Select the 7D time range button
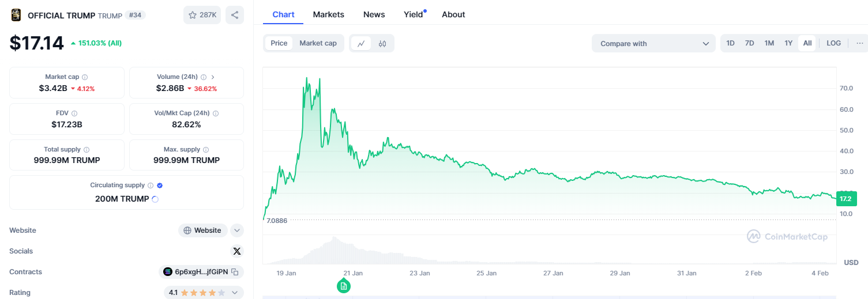The width and height of the screenshot is (868, 299). 749,43
